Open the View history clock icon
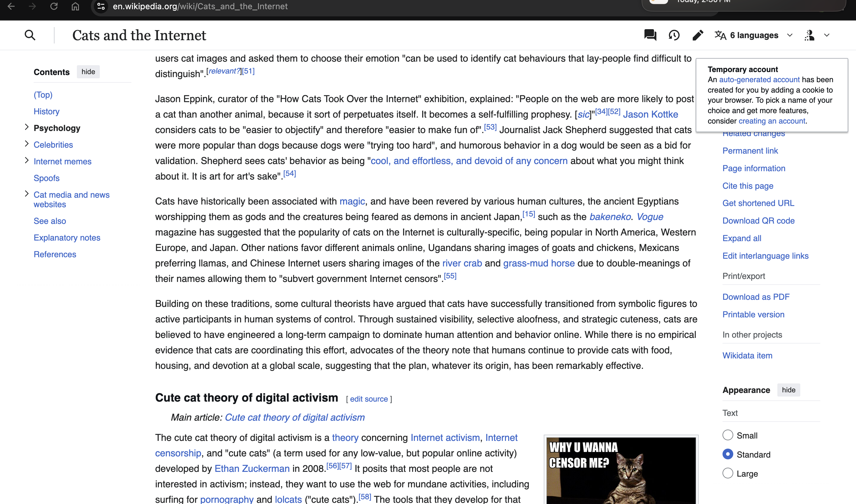This screenshot has width=856, height=504. 674,35
